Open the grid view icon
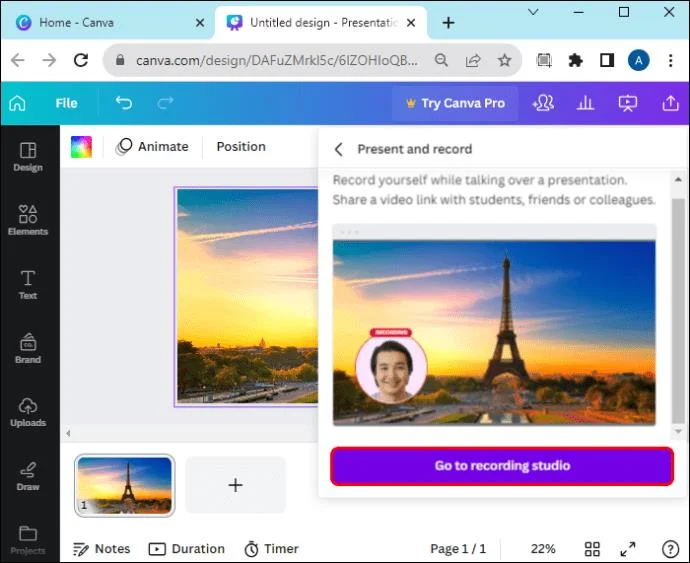690x563 pixels. 592,549
